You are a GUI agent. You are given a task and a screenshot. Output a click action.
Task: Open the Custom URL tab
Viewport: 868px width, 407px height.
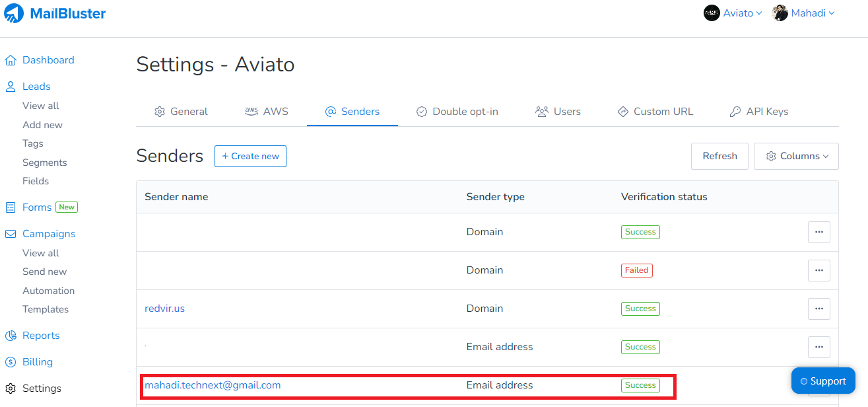(x=655, y=112)
